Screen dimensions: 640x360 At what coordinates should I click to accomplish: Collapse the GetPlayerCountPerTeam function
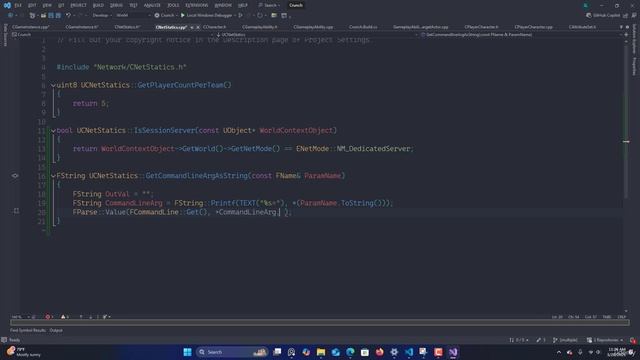53,85
